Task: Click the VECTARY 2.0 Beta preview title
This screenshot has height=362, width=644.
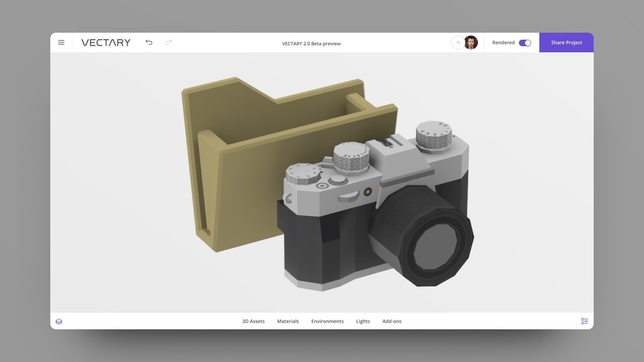Action: pos(311,43)
